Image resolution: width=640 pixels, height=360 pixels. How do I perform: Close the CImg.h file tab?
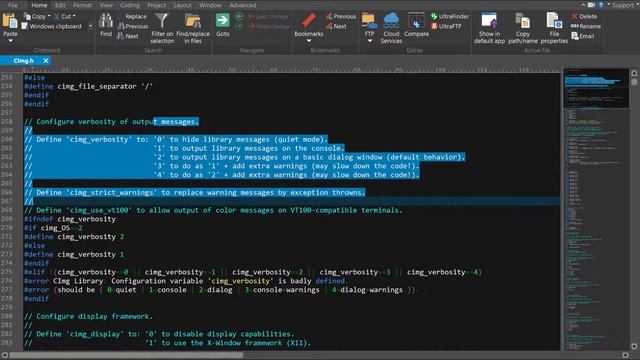point(46,60)
